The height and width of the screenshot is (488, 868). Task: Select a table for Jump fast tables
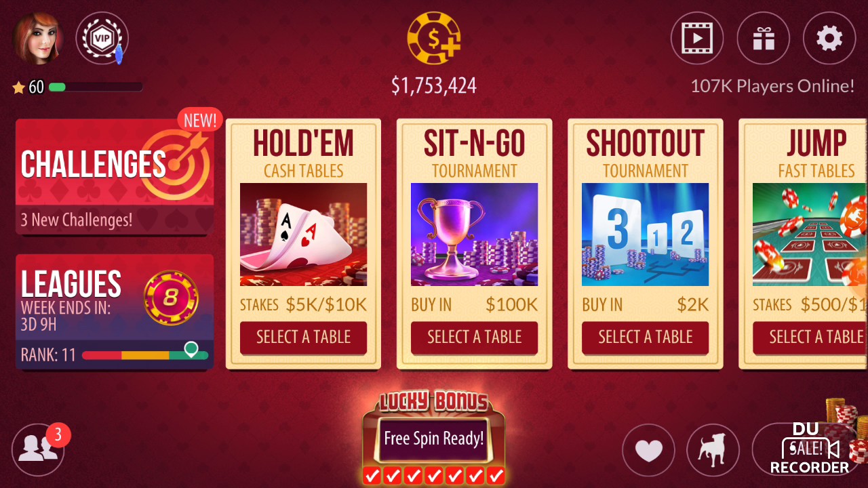[x=810, y=337]
